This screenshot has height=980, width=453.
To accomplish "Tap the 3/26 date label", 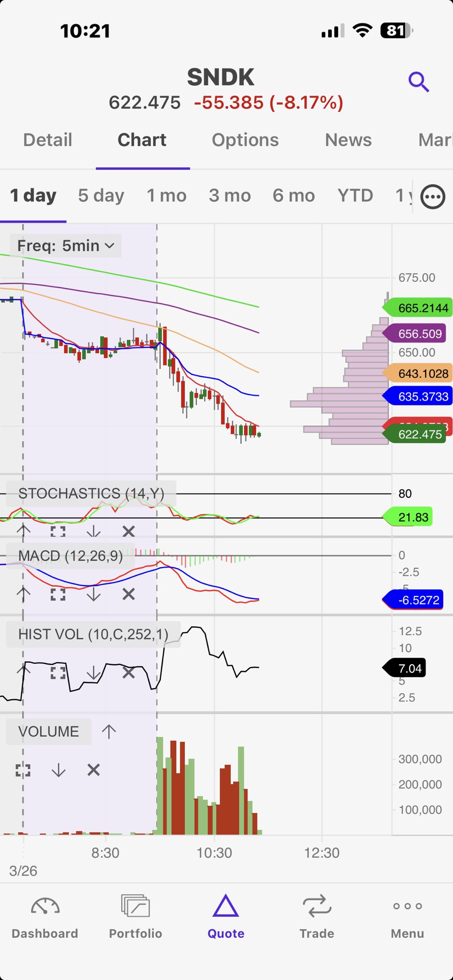I will pos(23,871).
